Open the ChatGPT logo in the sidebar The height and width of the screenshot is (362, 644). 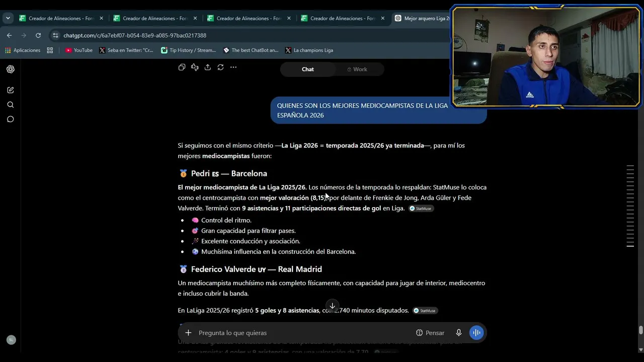11,69
